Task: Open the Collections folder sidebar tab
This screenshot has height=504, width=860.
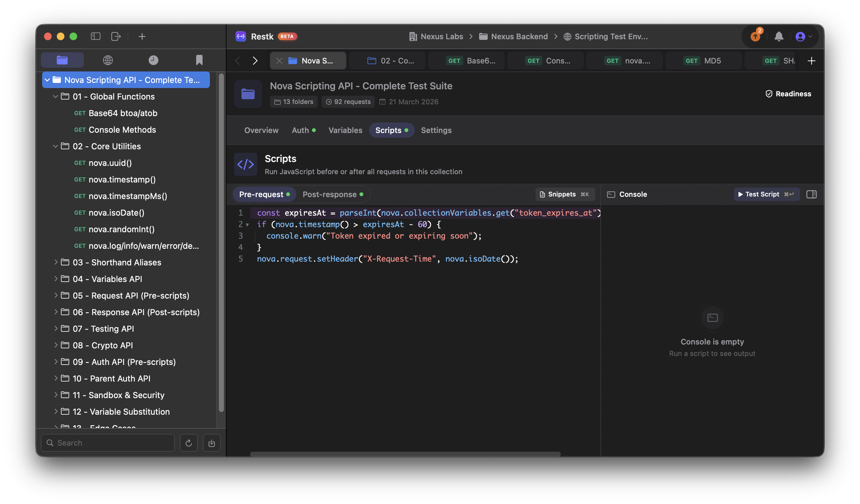Action: pyautogui.click(x=62, y=60)
